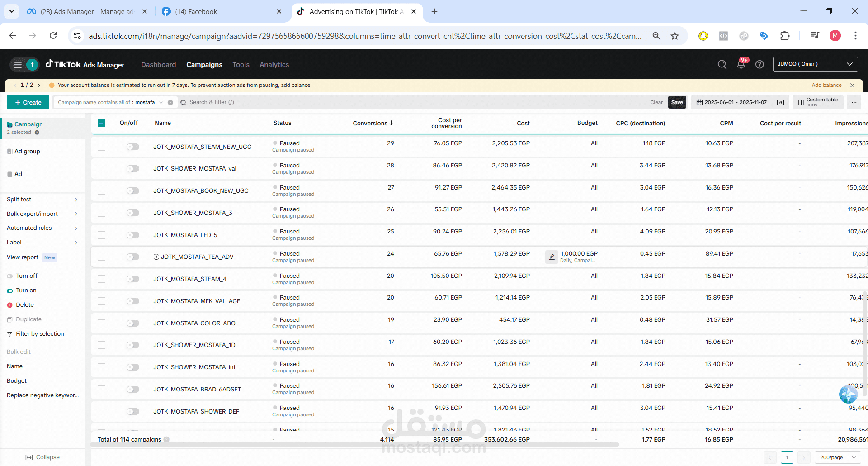Click the zoom magnifier icon in the address bar

656,36
